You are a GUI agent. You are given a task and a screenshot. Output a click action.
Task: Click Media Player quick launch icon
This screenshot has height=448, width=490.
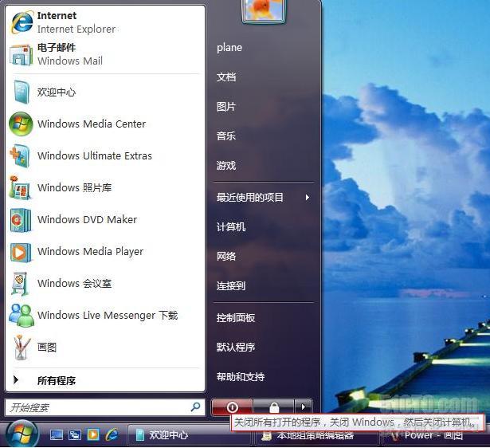pyautogui.click(x=93, y=434)
